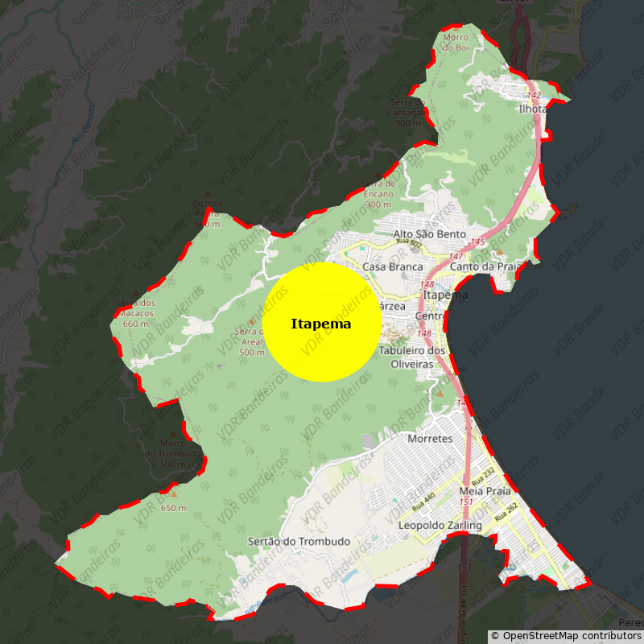This screenshot has width=644, height=644.
Task: Click the Serra do Encano peak triangle icon
Action: tap(378, 174)
